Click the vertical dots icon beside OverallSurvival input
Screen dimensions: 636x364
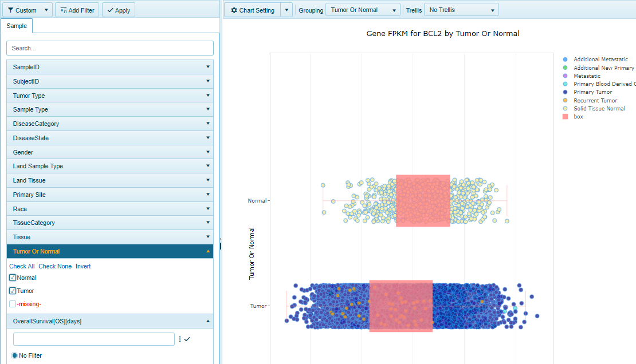click(x=179, y=339)
